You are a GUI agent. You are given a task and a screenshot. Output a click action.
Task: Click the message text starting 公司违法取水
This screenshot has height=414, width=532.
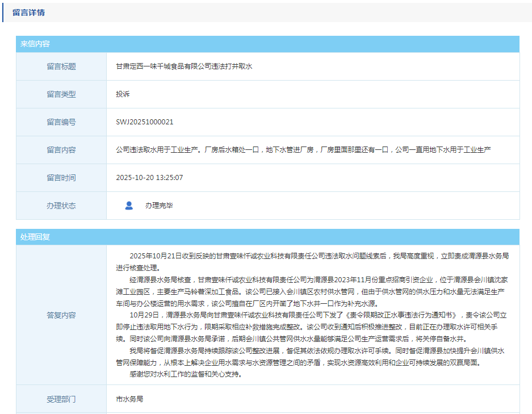[x=303, y=150]
